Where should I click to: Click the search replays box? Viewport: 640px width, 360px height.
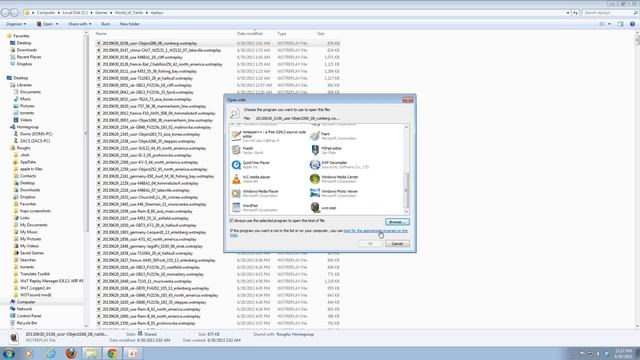pos(610,13)
